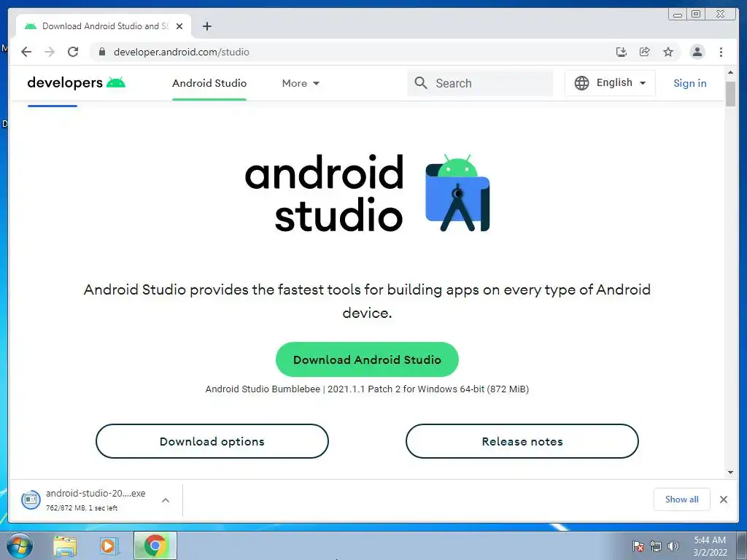Screen dimensions: 747x560
Task: Click the page scrollbar thumb
Action: pos(730,94)
